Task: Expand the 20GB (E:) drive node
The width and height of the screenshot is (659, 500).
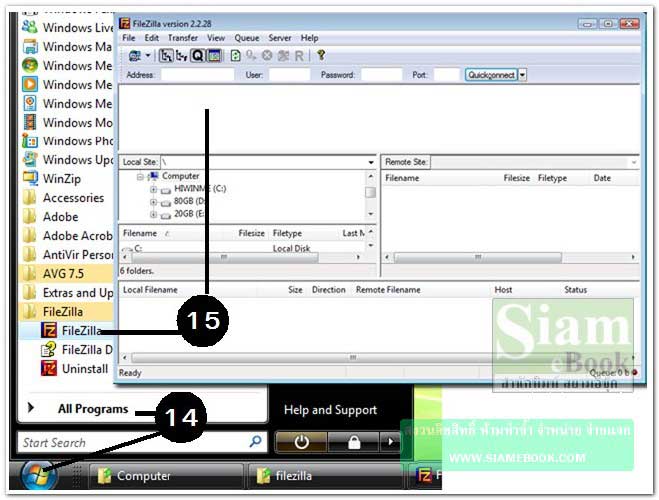Action: click(153, 215)
